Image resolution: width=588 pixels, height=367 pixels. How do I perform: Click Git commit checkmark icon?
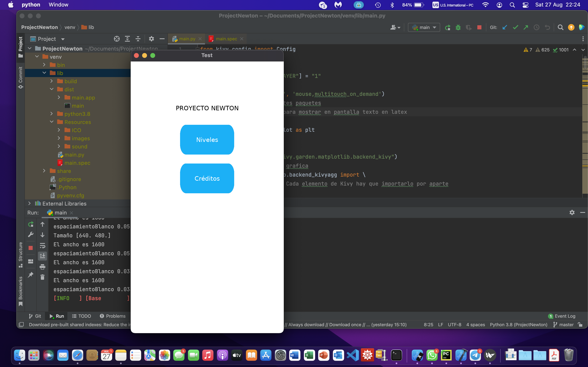tap(515, 28)
